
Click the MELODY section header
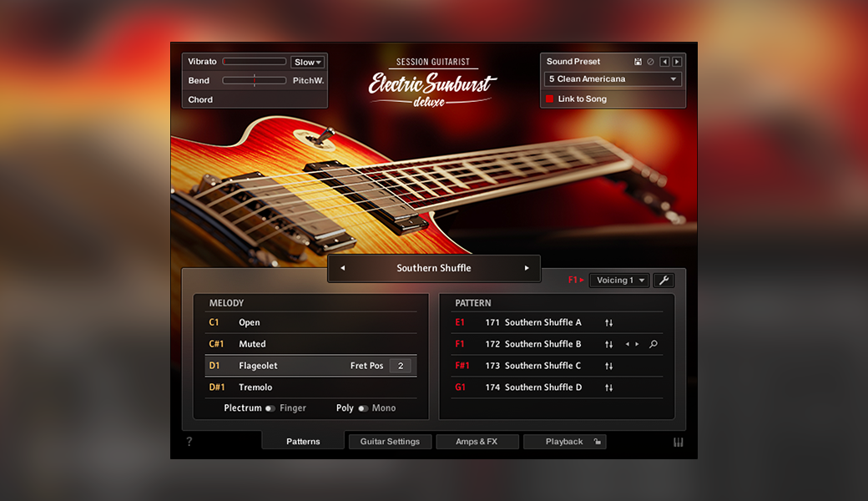point(226,303)
